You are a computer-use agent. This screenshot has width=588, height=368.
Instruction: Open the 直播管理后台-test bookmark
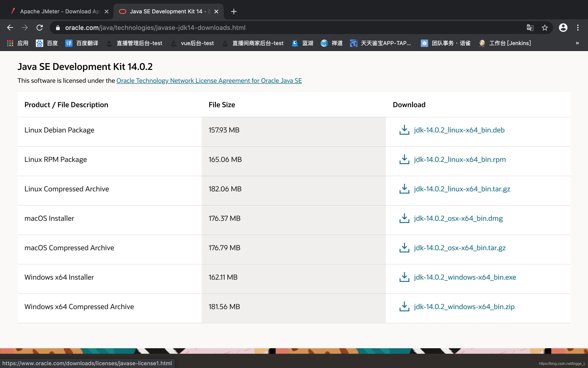click(134, 43)
